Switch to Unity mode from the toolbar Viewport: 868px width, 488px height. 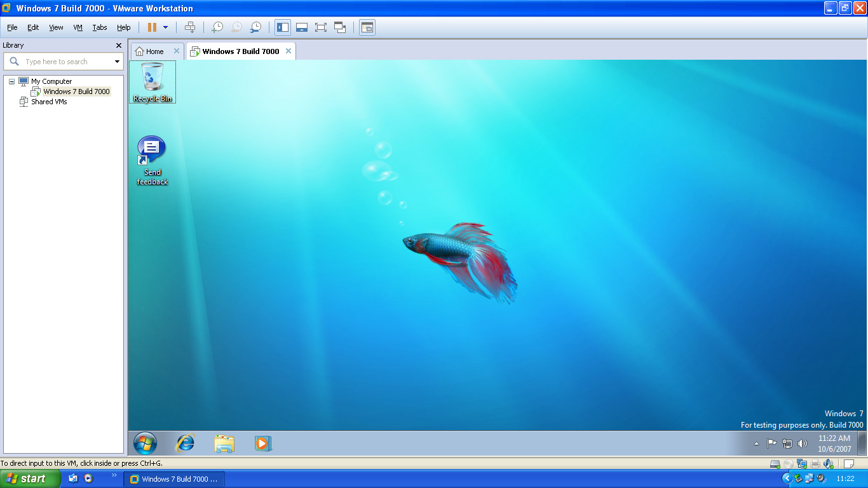tap(340, 27)
